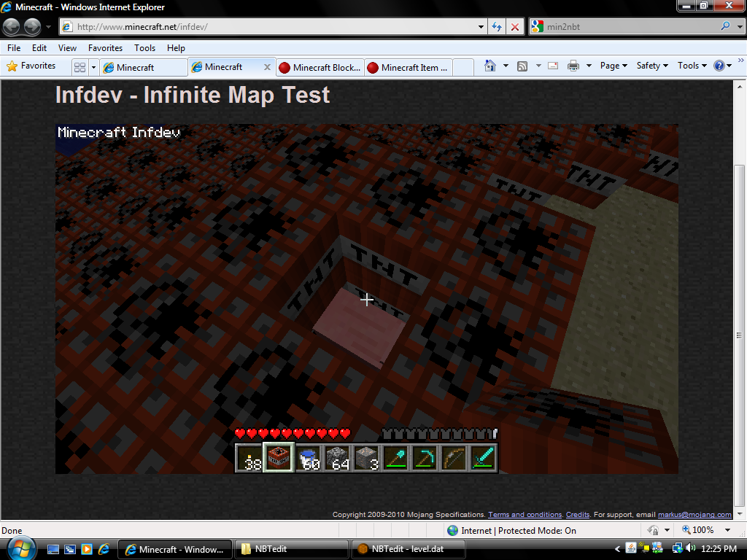Viewport: 747px width, 560px height.
Task: Open the Terms and conditions link
Action: [x=525, y=514]
